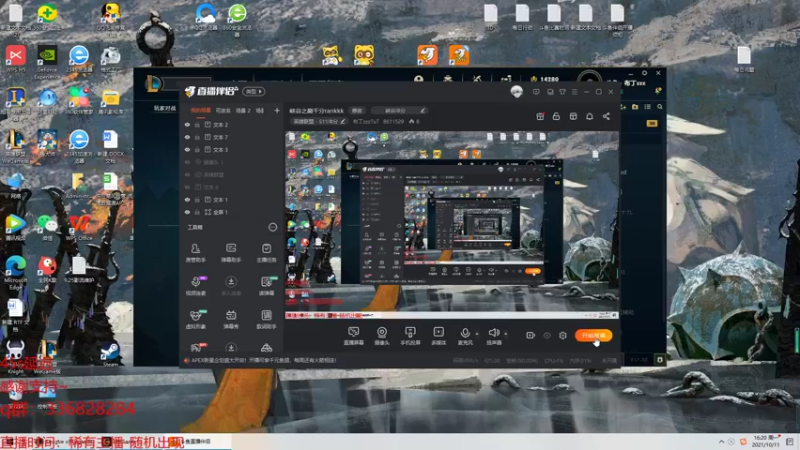Click the orange 开始直播 button
This screenshot has height=450, width=800.
[x=593, y=335]
